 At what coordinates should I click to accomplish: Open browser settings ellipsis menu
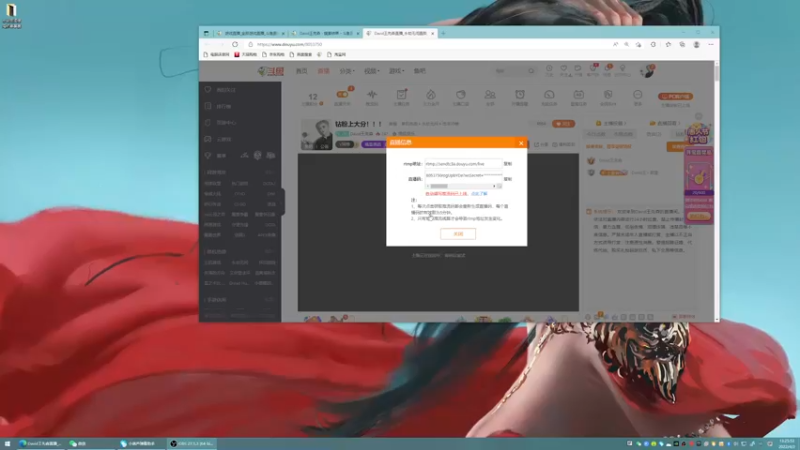pyautogui.click(x=711, y=44)
